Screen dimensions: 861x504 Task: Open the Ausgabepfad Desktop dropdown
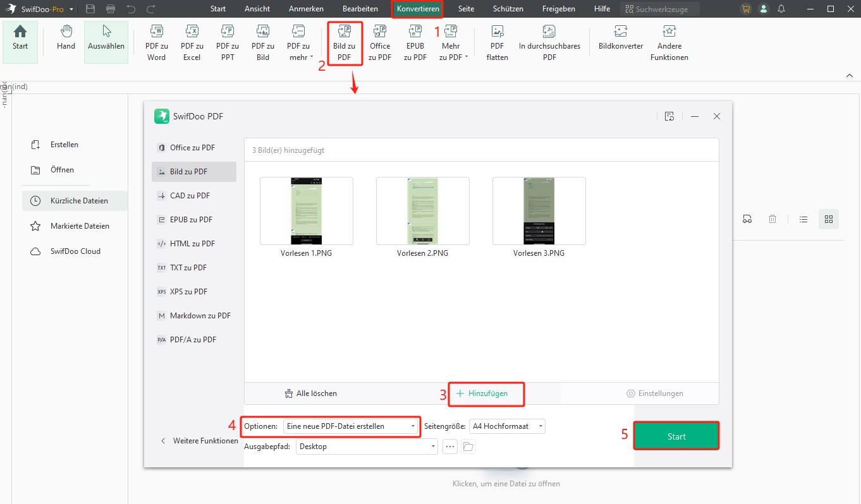(x=367, y=447)
